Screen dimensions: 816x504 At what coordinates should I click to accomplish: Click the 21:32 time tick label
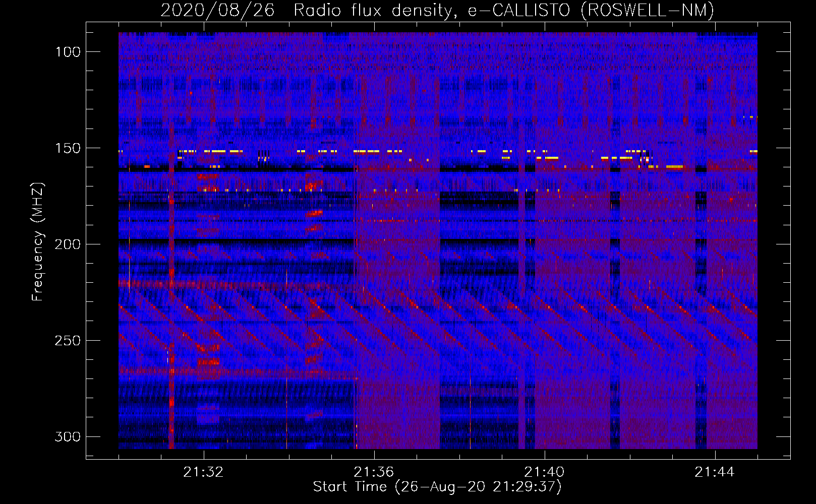203,472
